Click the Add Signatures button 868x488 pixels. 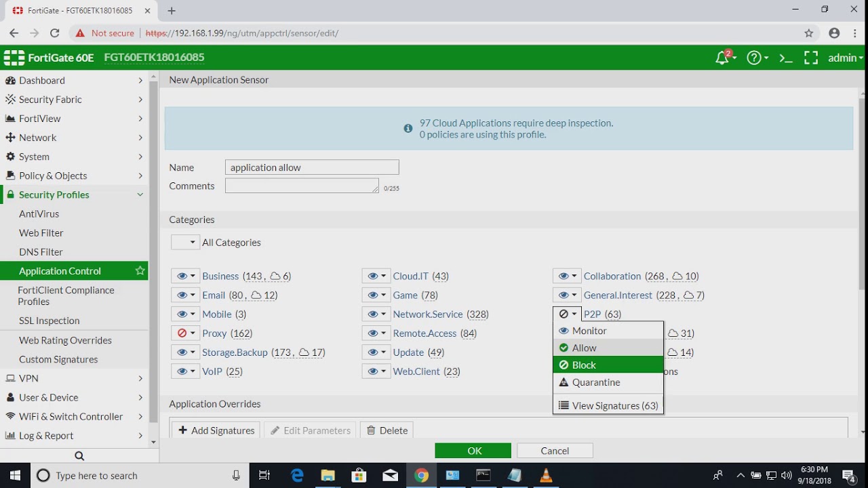click(x=216, y=430)
